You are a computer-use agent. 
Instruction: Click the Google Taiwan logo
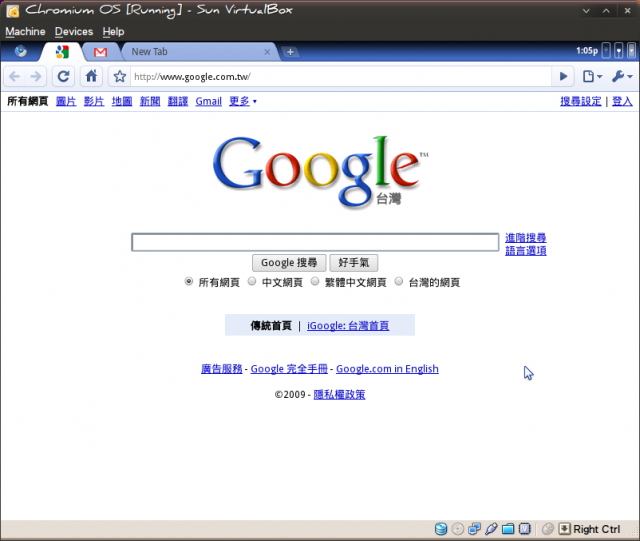click(320, 171)
